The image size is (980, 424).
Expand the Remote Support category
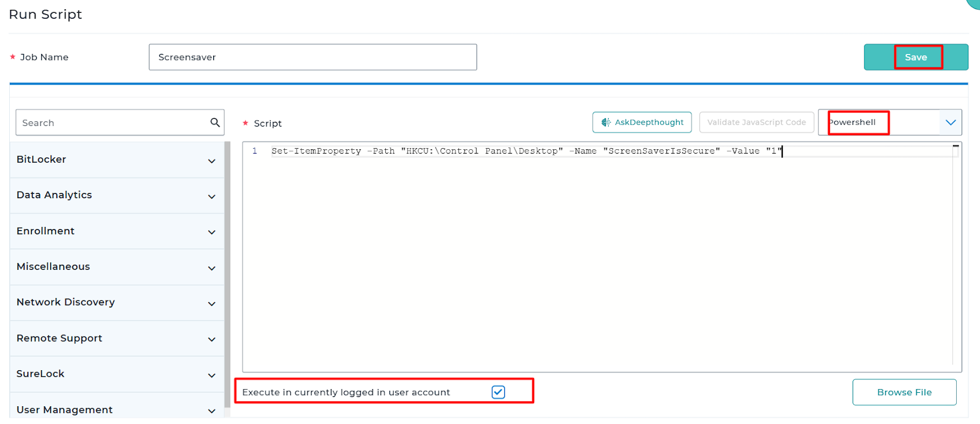[211, 339]
